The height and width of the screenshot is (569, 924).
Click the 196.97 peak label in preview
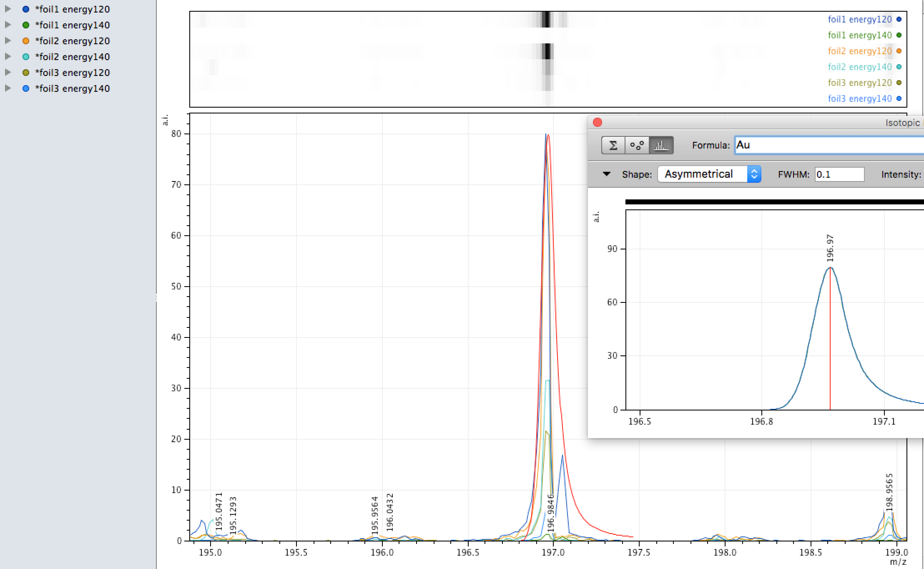pos(830,248)
